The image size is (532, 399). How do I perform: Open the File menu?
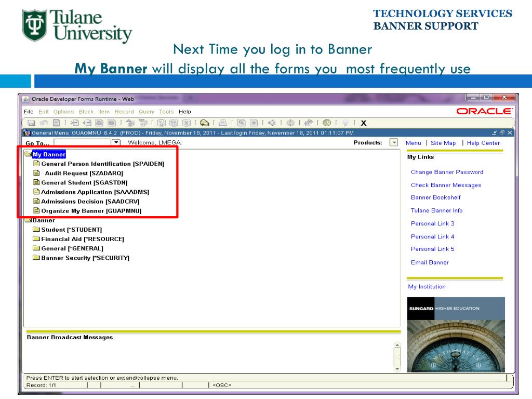tap(29, 112)
